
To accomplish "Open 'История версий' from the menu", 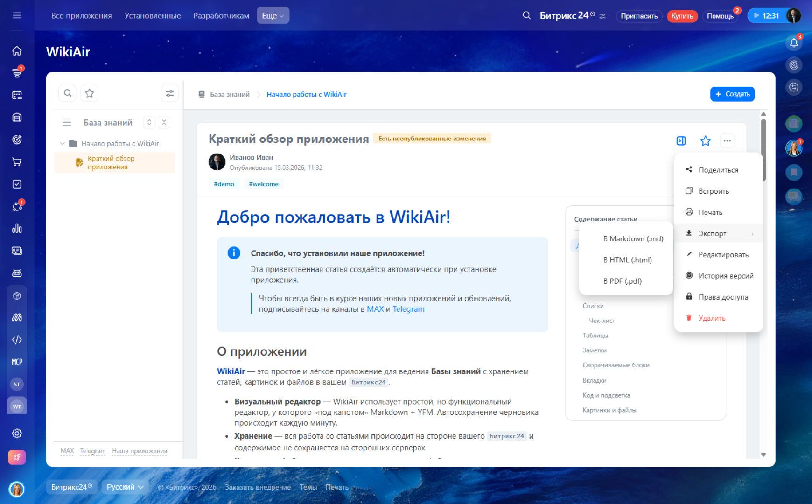I will click(719, 276).
